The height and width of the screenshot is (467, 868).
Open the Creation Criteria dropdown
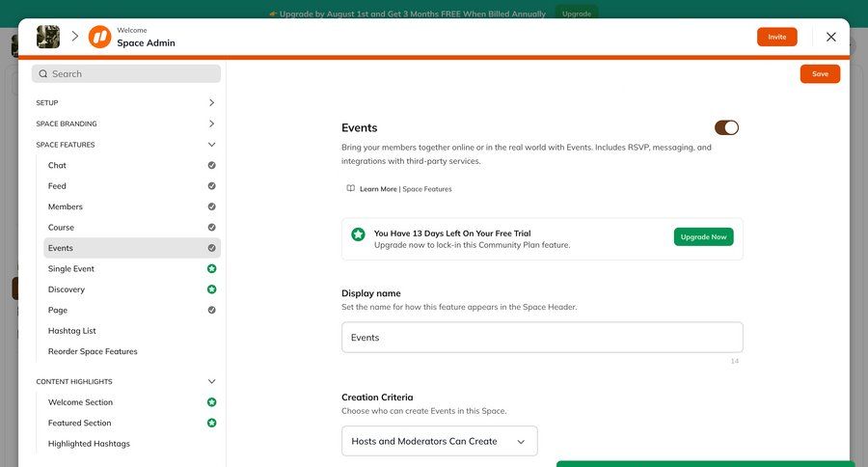point(439,441)
